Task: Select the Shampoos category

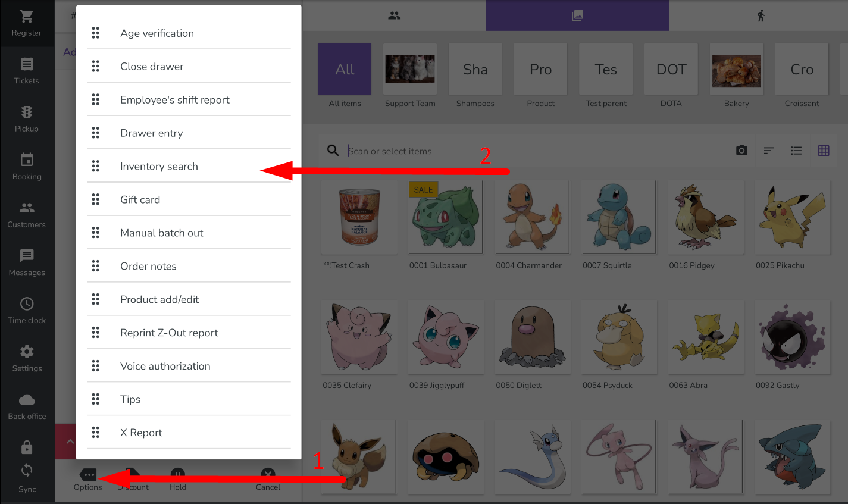Action: (475, 76)
